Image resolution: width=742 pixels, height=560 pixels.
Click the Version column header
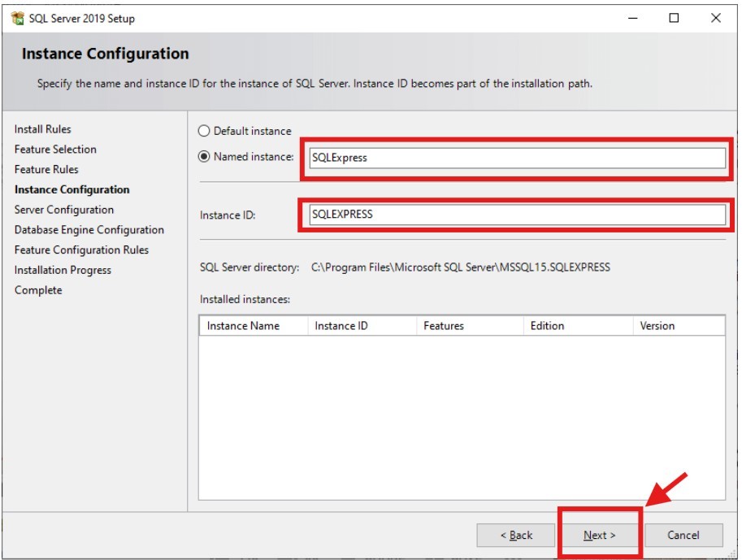[657, 326]
